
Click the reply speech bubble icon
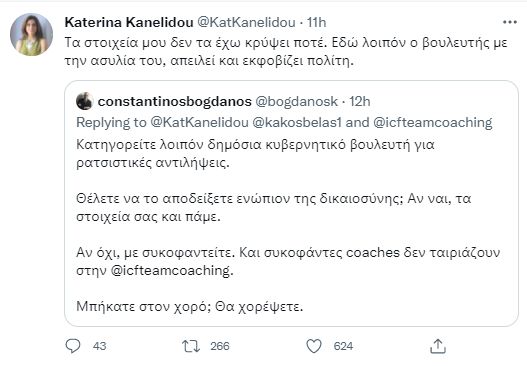pos(73,346)
